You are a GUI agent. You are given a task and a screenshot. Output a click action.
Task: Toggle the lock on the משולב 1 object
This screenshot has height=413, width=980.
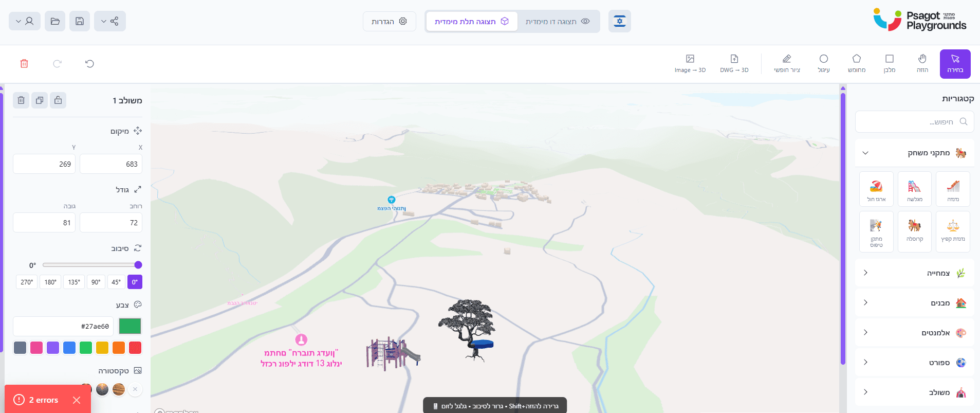[x=58, y=100]
